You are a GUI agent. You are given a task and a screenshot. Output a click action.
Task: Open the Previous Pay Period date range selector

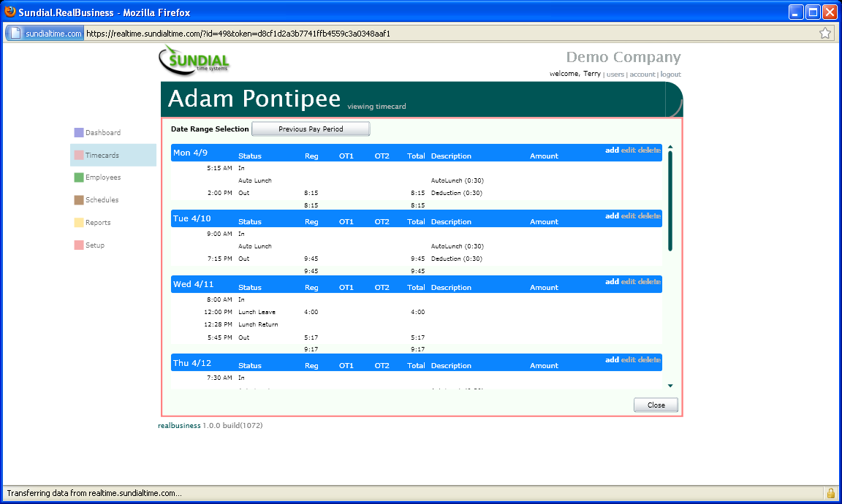[x=311, y=129]
